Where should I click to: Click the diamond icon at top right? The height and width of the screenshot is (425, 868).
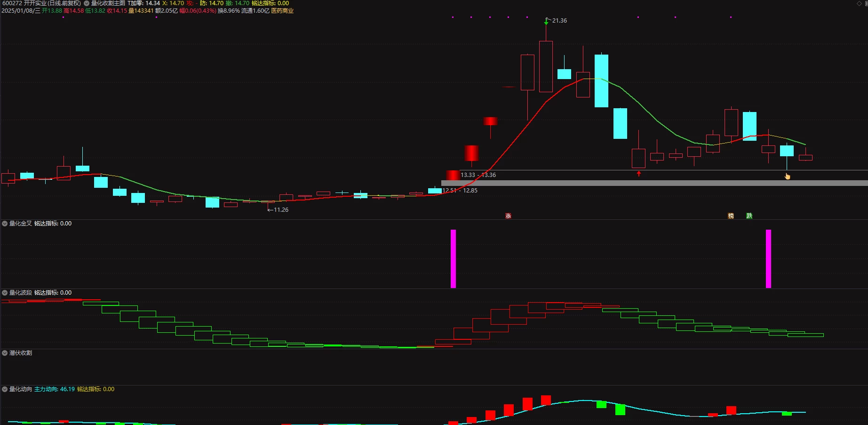tap(859, 3)
